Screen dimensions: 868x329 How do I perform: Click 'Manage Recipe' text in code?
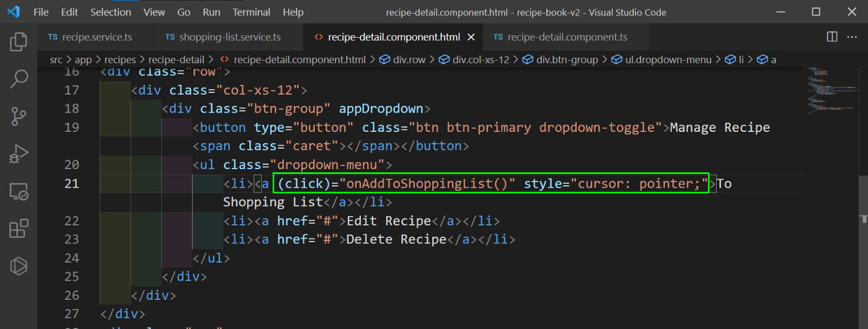point(720,128)
